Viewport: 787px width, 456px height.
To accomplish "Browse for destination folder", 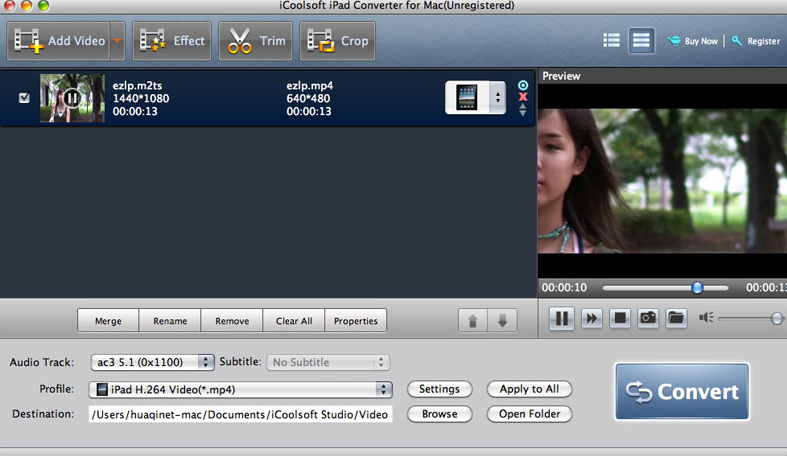I will click(439, 414).
